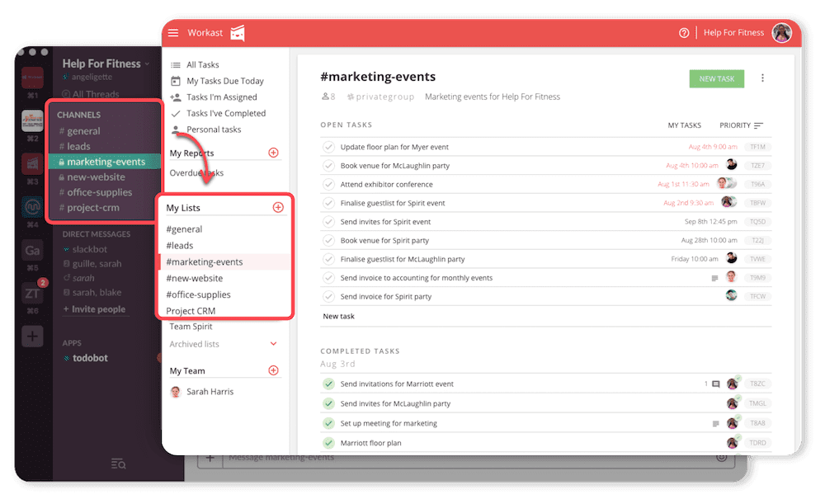The width and height of the screenshot is (825, 504).
Task: Open All Tasks in sidebar
Action: [203, 64]
